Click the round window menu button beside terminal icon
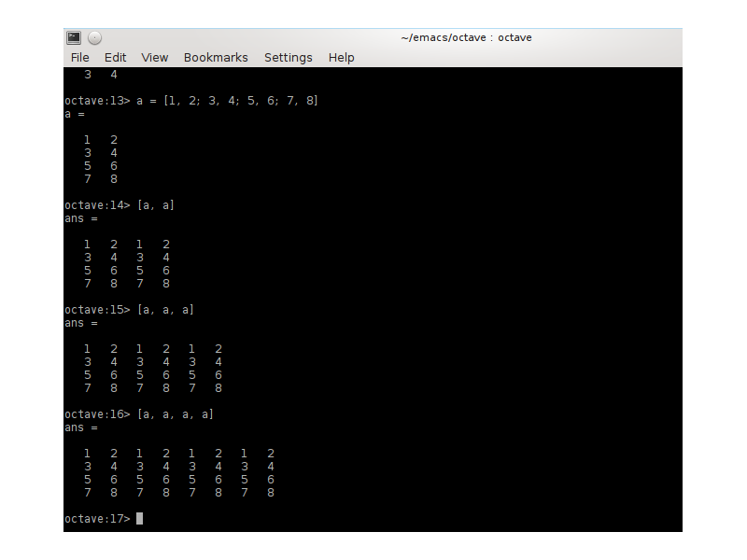The width and height of the screenshot is (747, 560). [94, 37]
